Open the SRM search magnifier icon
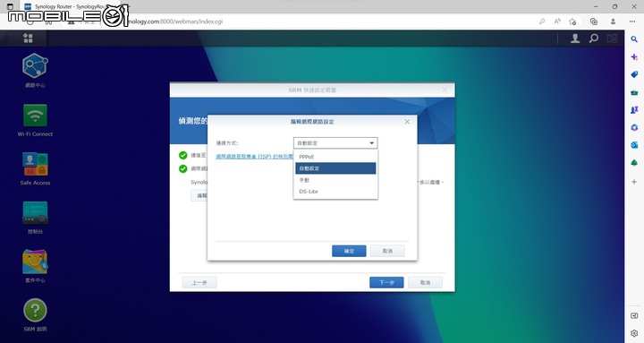Image resolution: width=644 pixels, height=343 pixels. tap(594, 39)
